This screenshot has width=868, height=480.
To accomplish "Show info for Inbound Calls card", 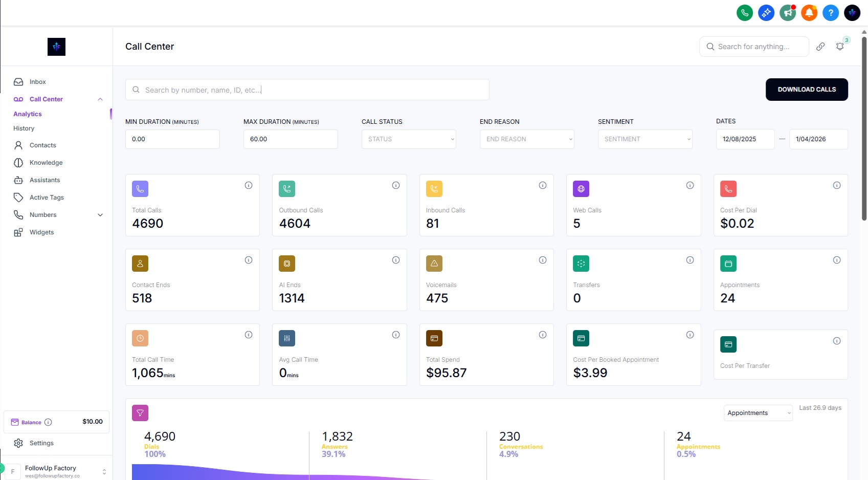I will 543,185.
